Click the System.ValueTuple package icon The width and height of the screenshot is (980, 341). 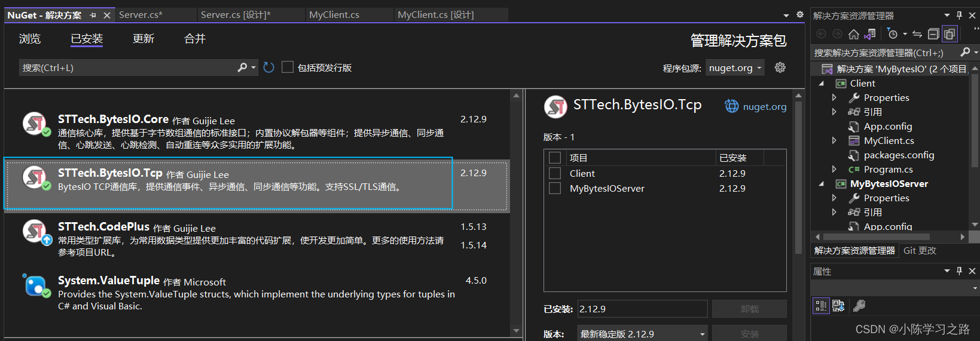click(x=36, y=285)
